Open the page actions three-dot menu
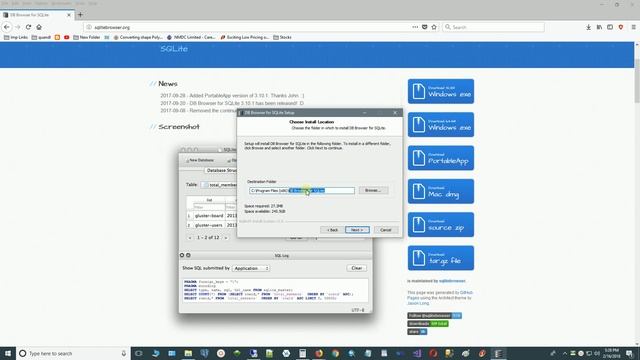640x360 pixels. pos(415,27)
